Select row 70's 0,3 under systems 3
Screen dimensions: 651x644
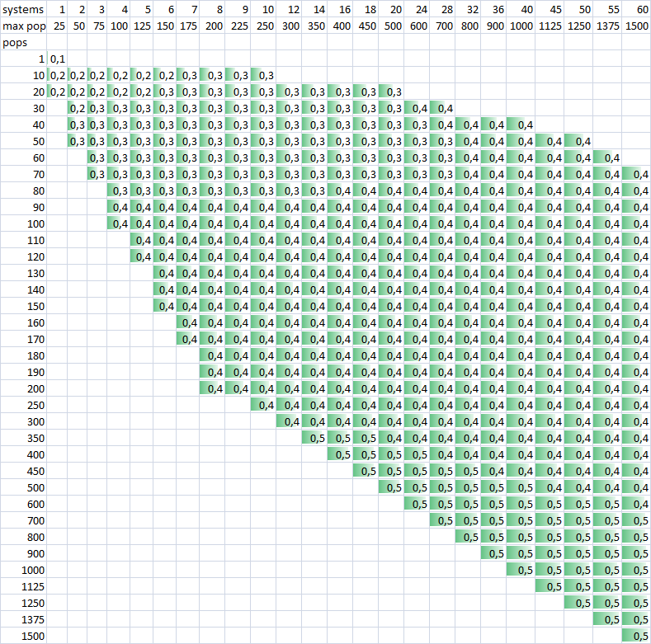click(x=97, y=174)
